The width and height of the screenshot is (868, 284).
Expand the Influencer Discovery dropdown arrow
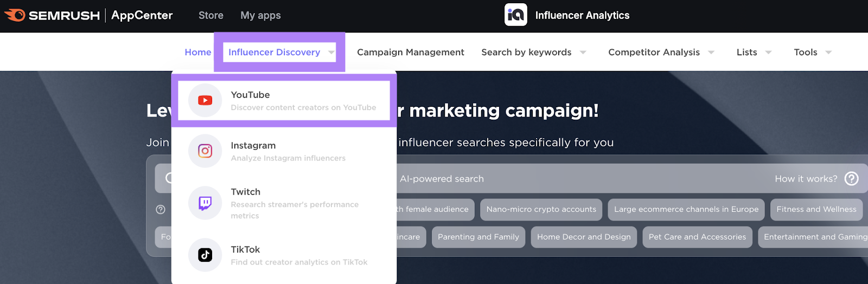tap(331, 53)
